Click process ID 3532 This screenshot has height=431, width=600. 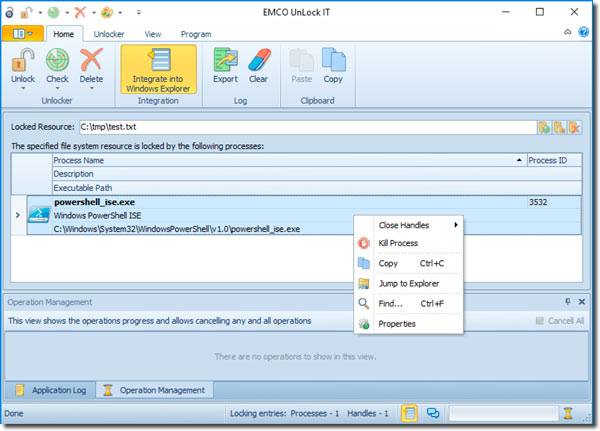[538, 202]
